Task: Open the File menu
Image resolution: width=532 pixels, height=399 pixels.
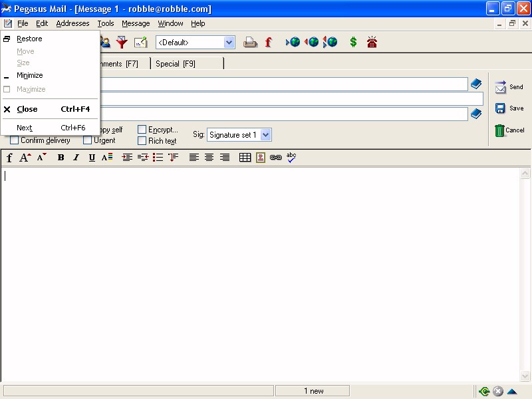Action: (x=23, y=23)
